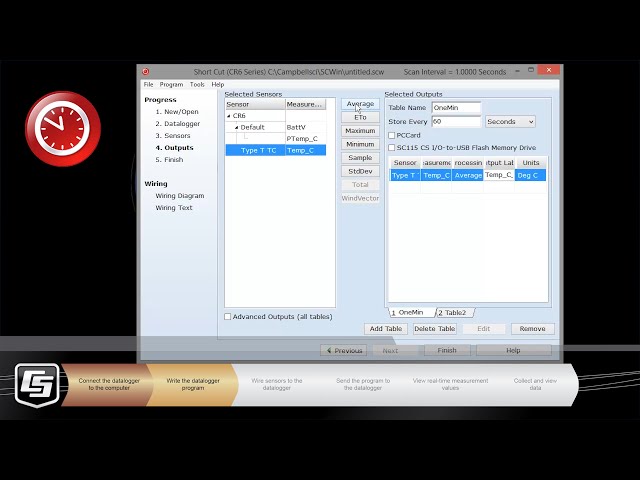Click the Finish button
The width and height of the screenshot is (640, 480).
click(447, 350)
